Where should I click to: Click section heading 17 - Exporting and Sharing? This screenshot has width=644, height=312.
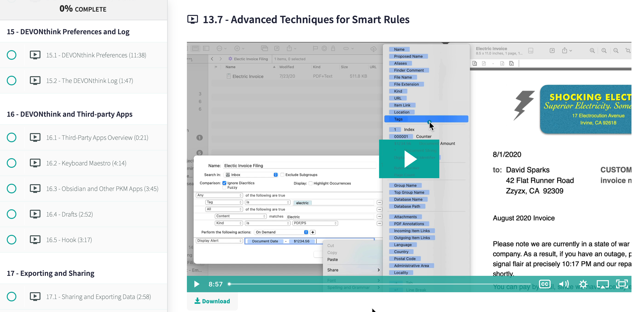click(x=51, y=273)
